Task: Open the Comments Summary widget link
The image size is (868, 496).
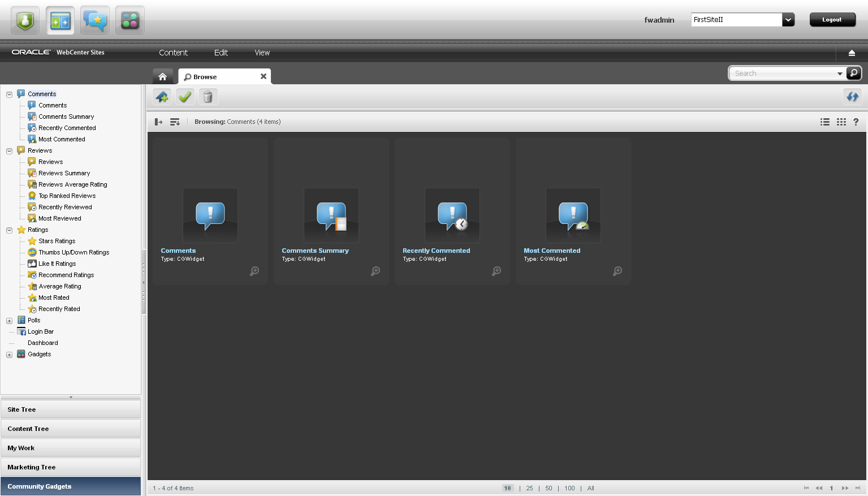Action: (315, 251)
